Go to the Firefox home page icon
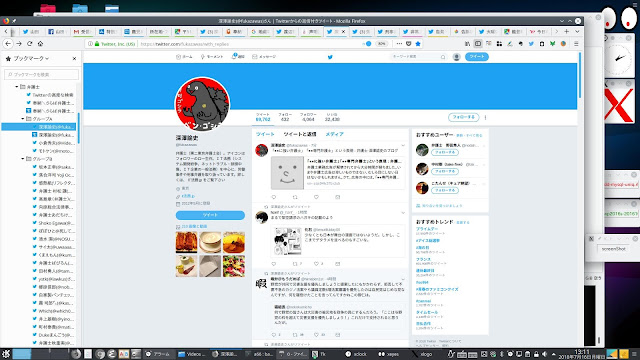Viewport: 640px width, 360px height. coord(40,44)
